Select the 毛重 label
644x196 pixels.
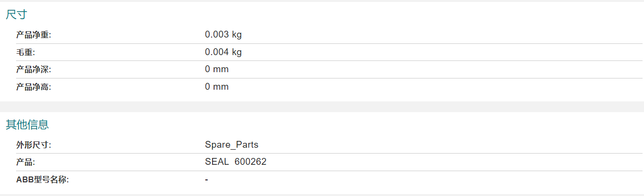pyautogui.click(x=25, y=53)
